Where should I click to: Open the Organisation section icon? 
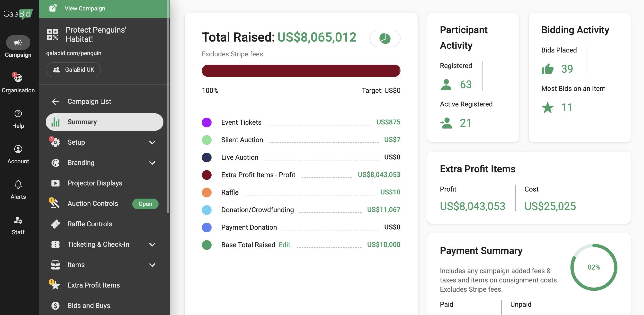pos(18,78)
